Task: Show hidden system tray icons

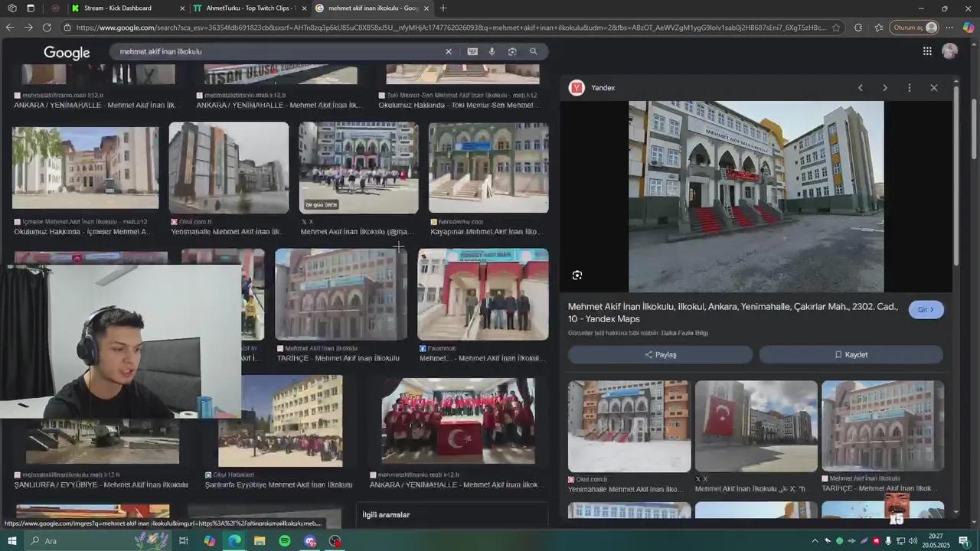Action: [x=815, y=541]
